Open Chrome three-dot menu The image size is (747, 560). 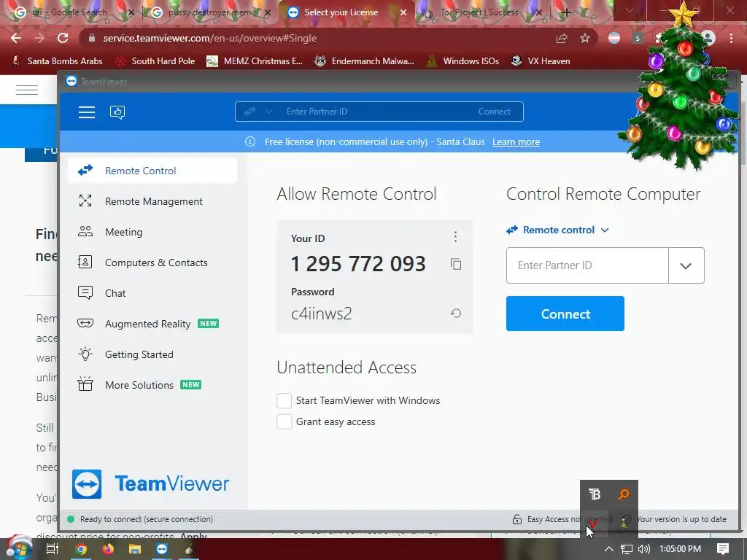[731, 38]
